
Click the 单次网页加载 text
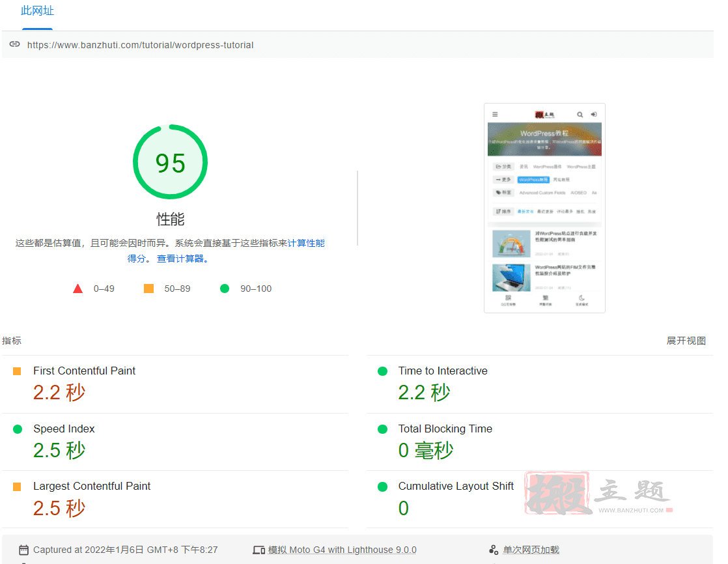531,550
